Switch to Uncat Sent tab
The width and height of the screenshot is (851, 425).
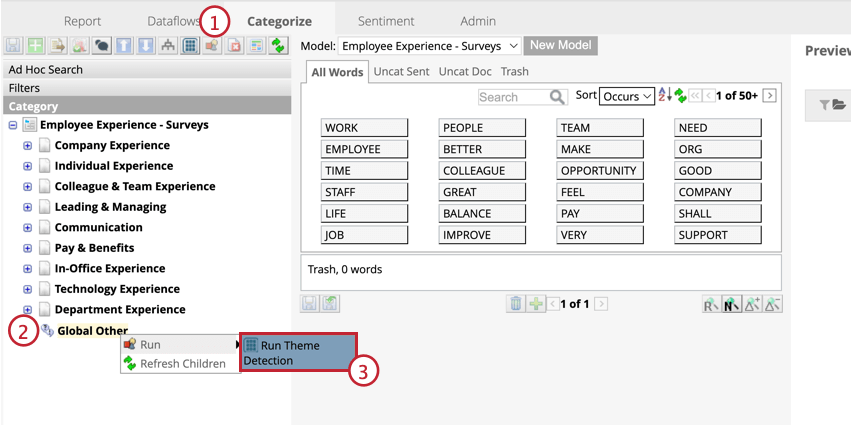pos(402,72)
